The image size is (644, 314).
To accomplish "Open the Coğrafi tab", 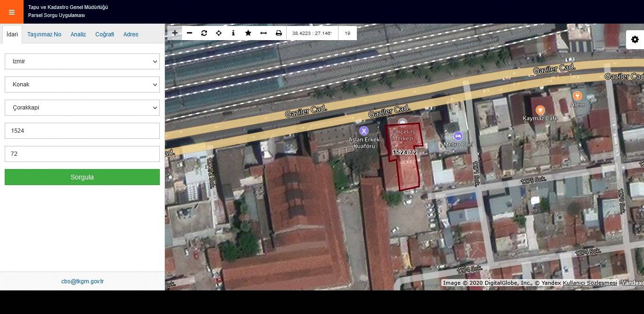I will point(105,34).
